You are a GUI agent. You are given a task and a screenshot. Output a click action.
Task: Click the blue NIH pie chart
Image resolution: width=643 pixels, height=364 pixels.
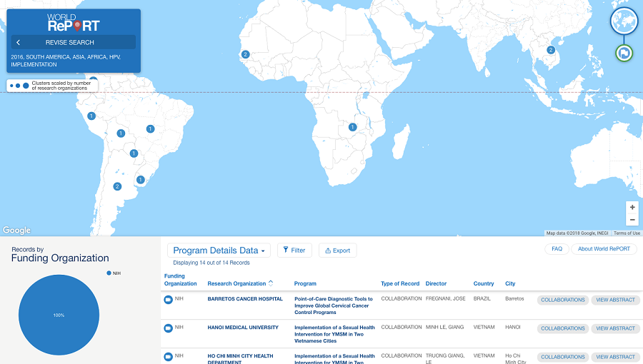tap(59, 315)
